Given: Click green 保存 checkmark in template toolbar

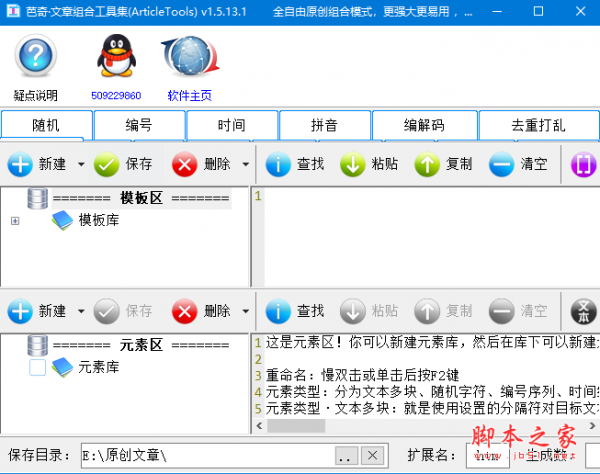Looking at the screenshot, I should coord(107,165).
